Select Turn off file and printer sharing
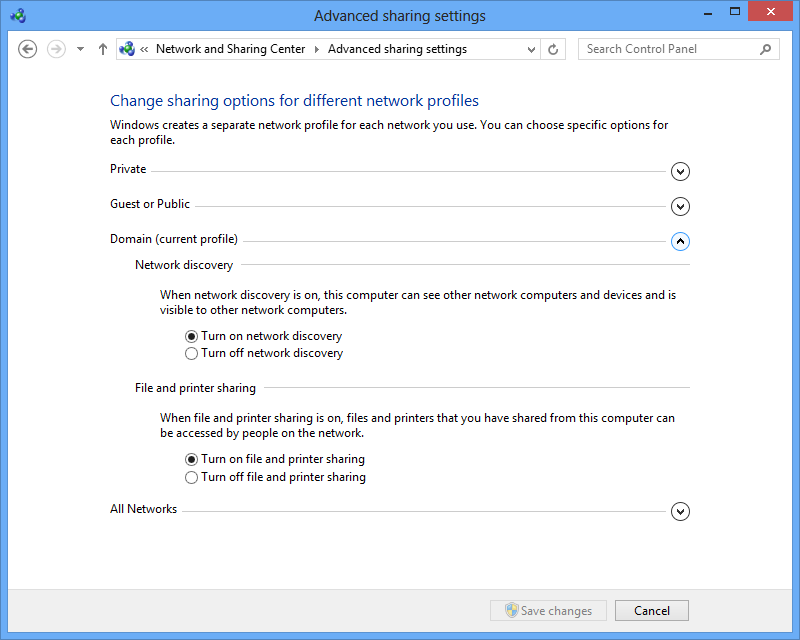800x640 pixels. pos(275,477)
